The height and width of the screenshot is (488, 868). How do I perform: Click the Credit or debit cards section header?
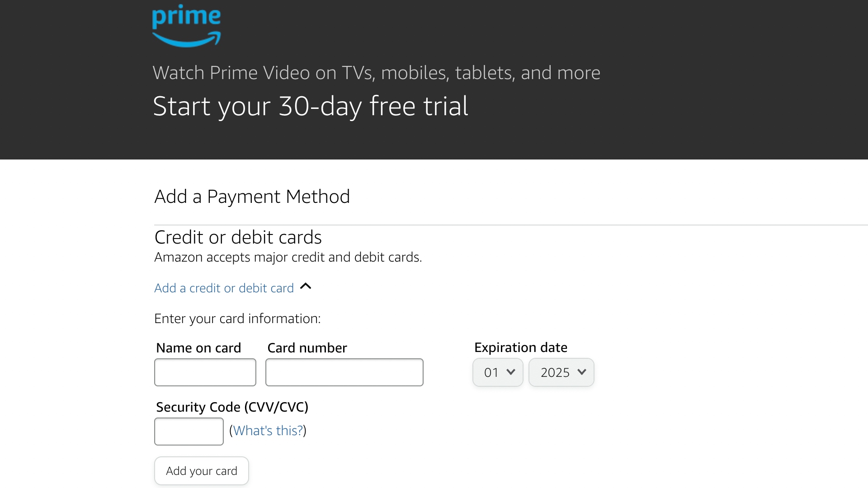coord(238,237)
